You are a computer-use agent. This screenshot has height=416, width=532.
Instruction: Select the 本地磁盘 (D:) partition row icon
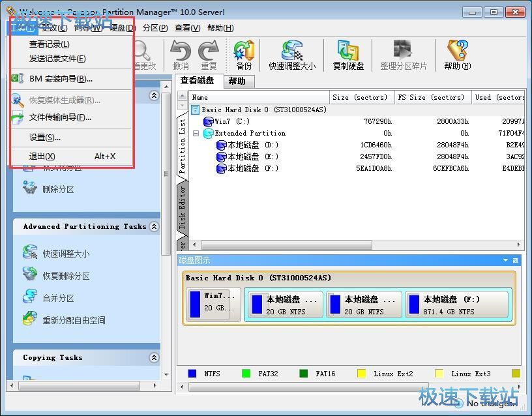click(222, 145)
